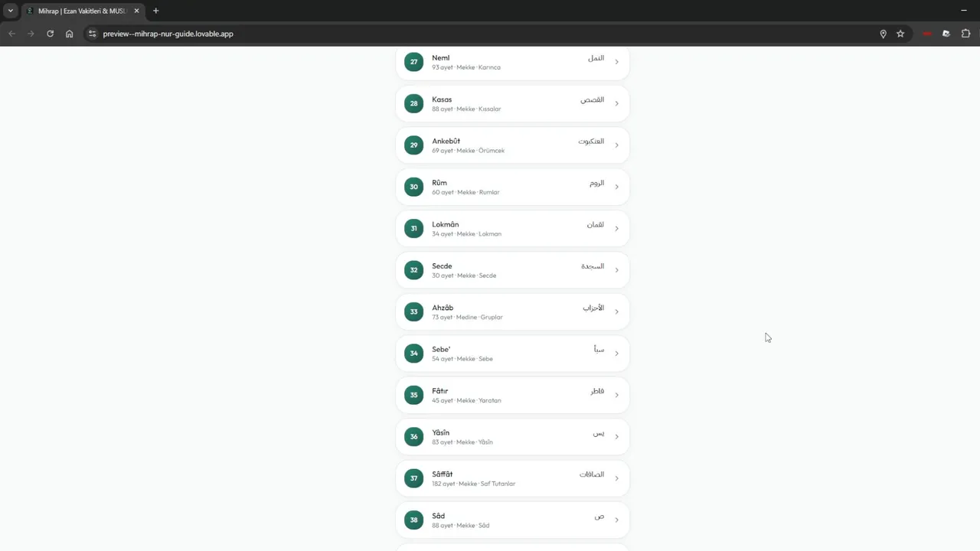This screenshot has height=551, width=980.
Task: Click Arabic name of Sâffât surah
Action: coord(592,474)
